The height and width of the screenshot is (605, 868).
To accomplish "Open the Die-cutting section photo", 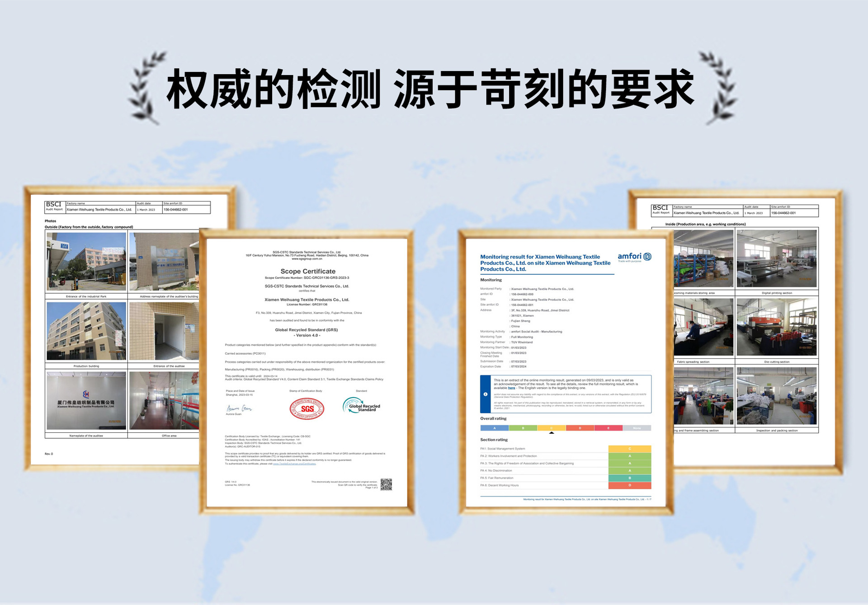I will tap(776, 328).
